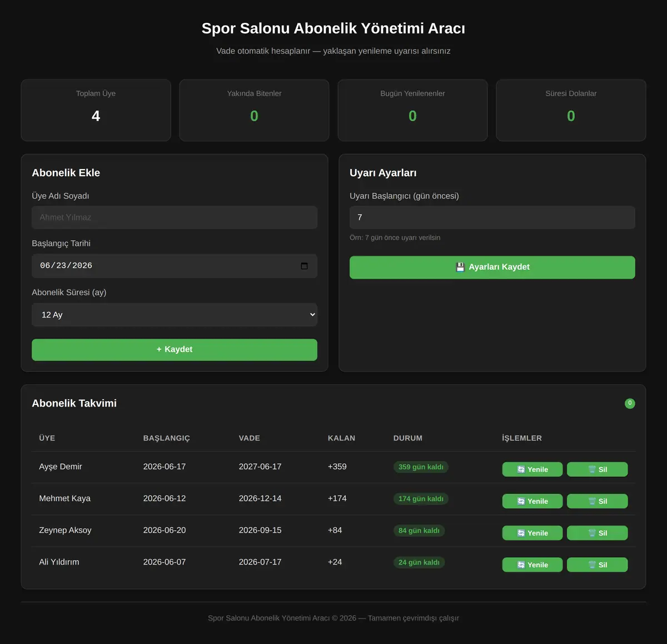Select the name Ali Yıldırım
Image resolution: width=667 pixels, height=644 pixels.
(x=59, y=562)
